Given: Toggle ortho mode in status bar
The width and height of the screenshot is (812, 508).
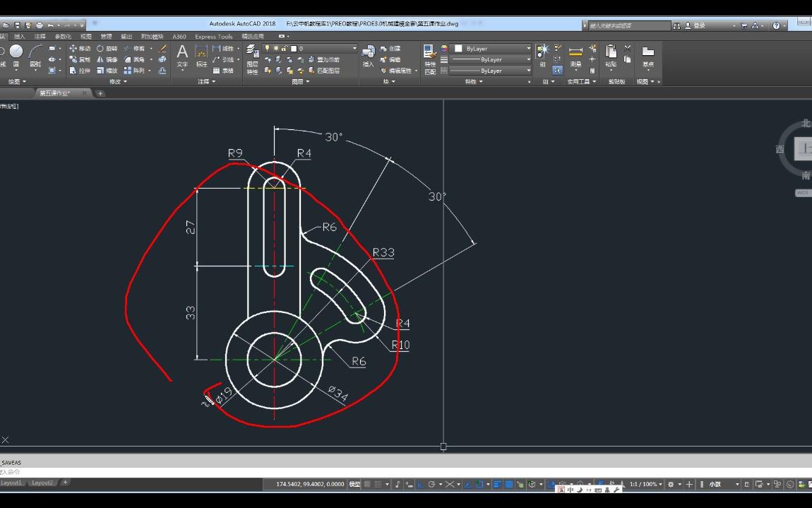Looking at the screenshot, I should (x=420, y=485).
